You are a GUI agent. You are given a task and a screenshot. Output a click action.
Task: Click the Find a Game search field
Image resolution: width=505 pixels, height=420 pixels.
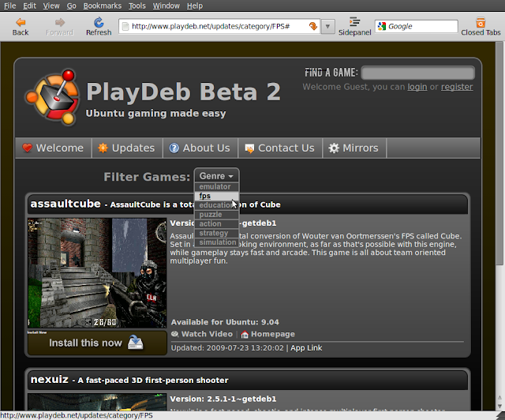[x=417, y=73]
